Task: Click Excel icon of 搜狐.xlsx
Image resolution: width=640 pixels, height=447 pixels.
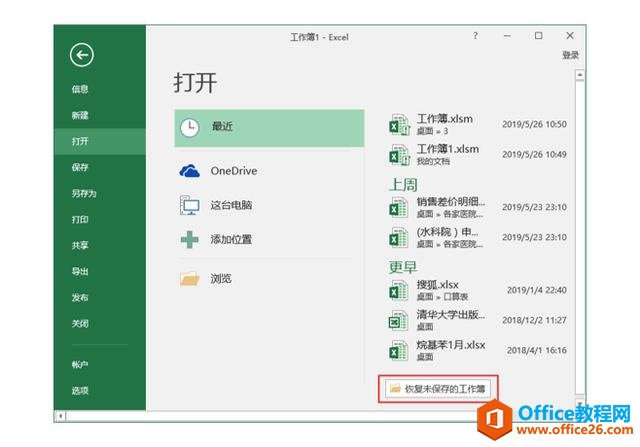Action: [x=398, y=290]
